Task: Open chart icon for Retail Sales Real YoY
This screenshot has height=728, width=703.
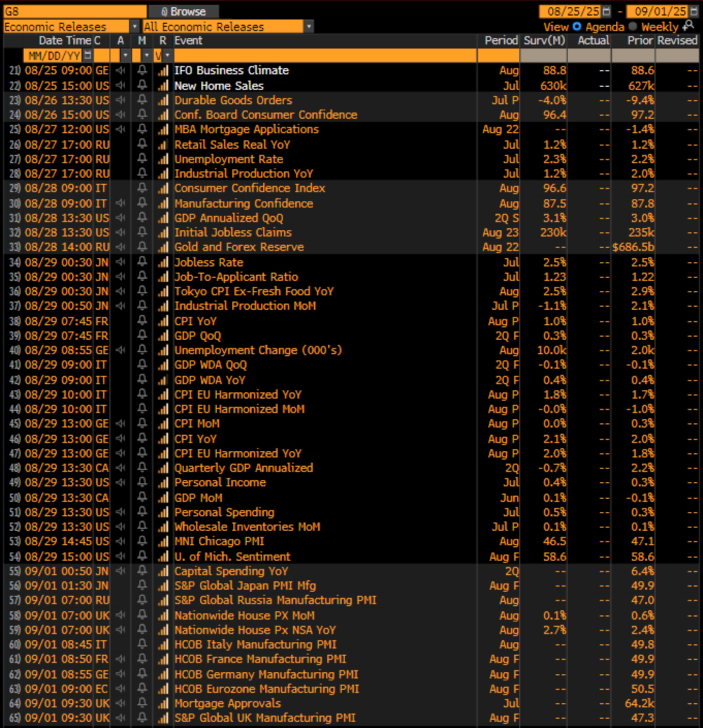Action: 163,145
